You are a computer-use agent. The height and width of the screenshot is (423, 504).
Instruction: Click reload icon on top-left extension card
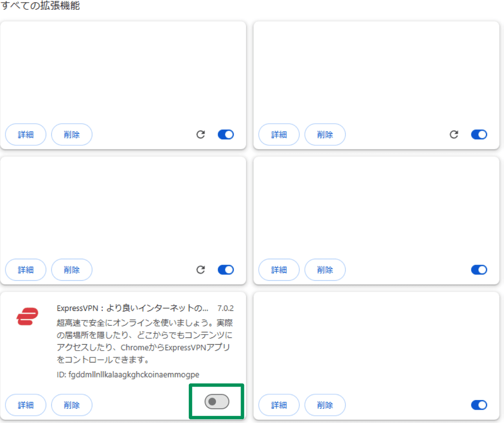[x=201, y=134]
